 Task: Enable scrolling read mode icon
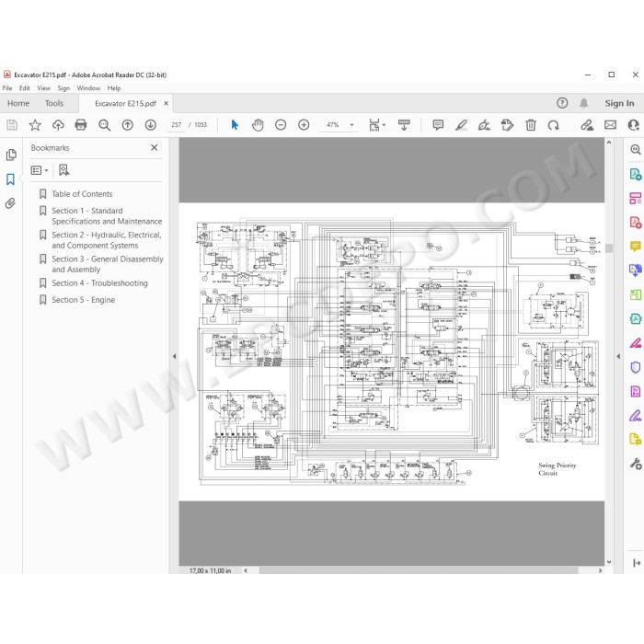[404, 125]
